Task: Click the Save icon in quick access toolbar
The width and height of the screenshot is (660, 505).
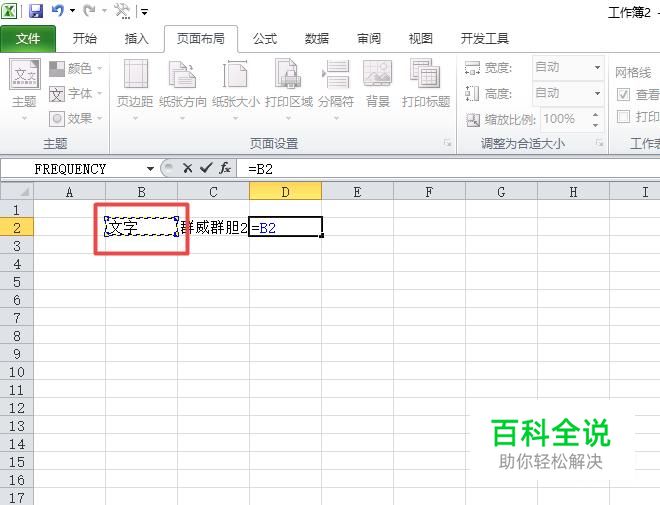Action: (x=36, y=11)
